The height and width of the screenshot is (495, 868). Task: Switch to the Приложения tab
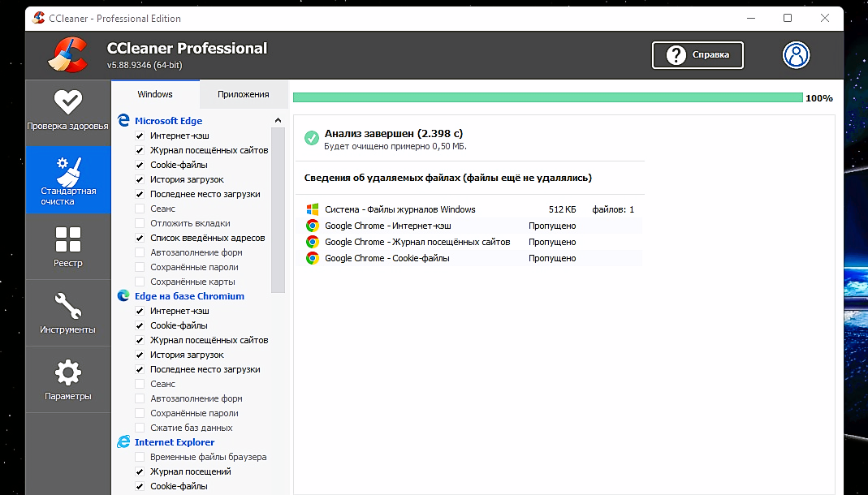tap(243, 94)
